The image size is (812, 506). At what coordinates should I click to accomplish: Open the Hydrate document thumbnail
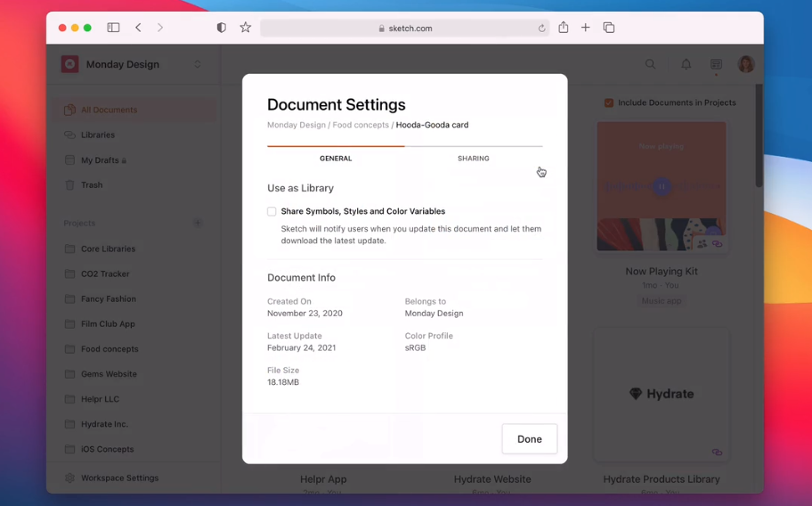click(x=662, y=394)
